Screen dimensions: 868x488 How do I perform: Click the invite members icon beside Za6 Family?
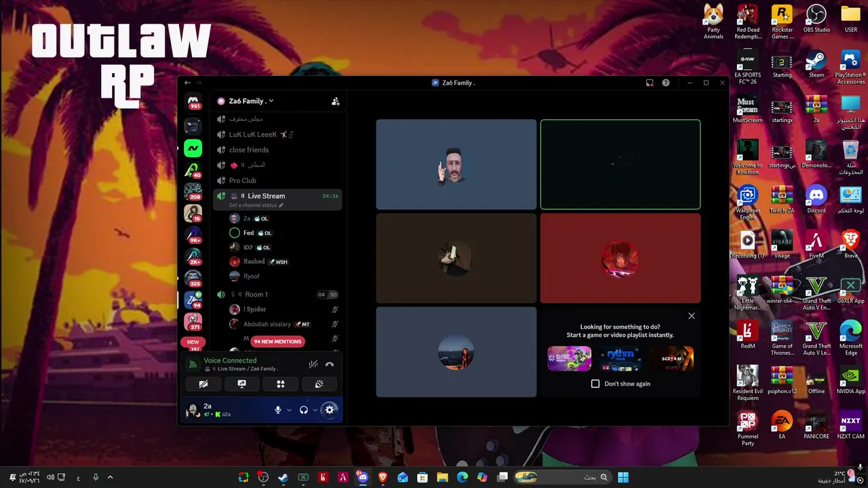pyautogui.click(x=335, y=101)
